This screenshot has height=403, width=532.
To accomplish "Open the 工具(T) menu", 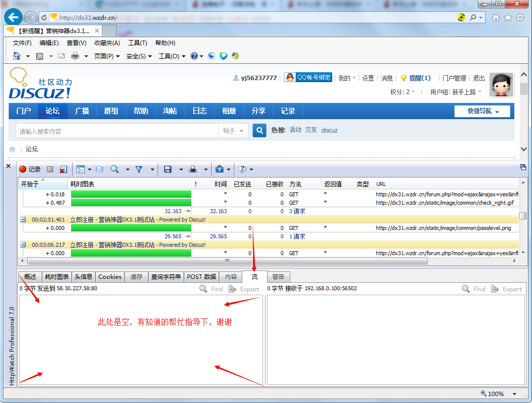I will click(136, 43).
